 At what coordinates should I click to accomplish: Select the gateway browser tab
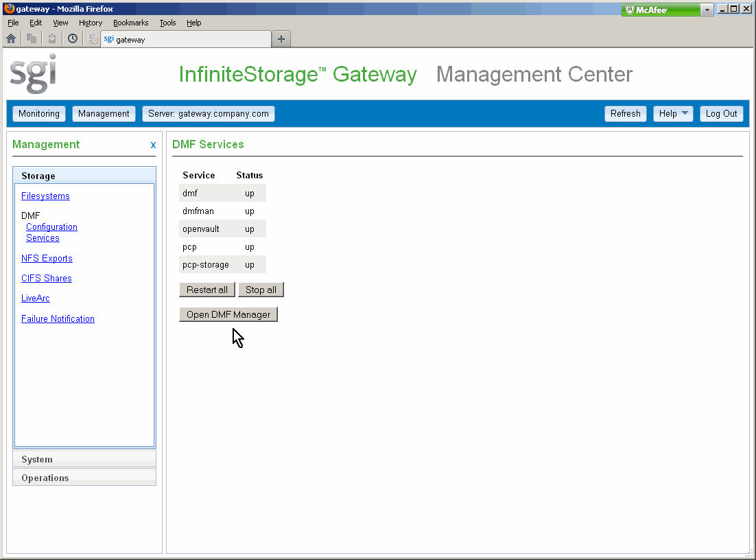tap(186, 40)
